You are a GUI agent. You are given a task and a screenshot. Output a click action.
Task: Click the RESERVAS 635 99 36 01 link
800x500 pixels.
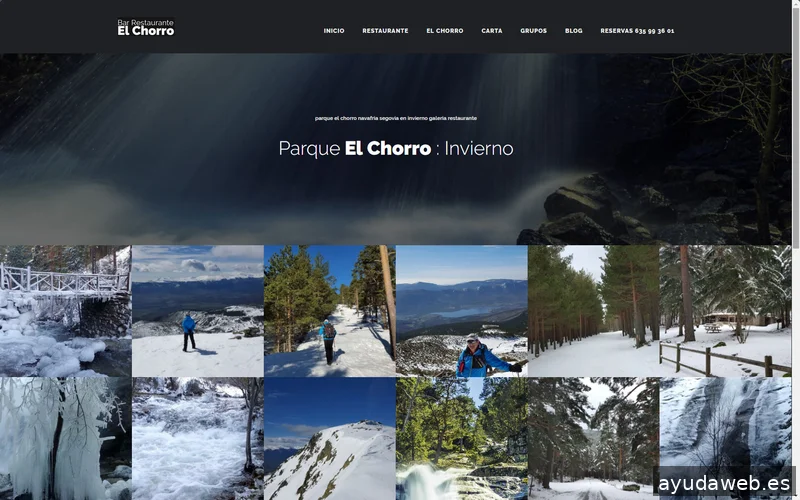point(637,31)
